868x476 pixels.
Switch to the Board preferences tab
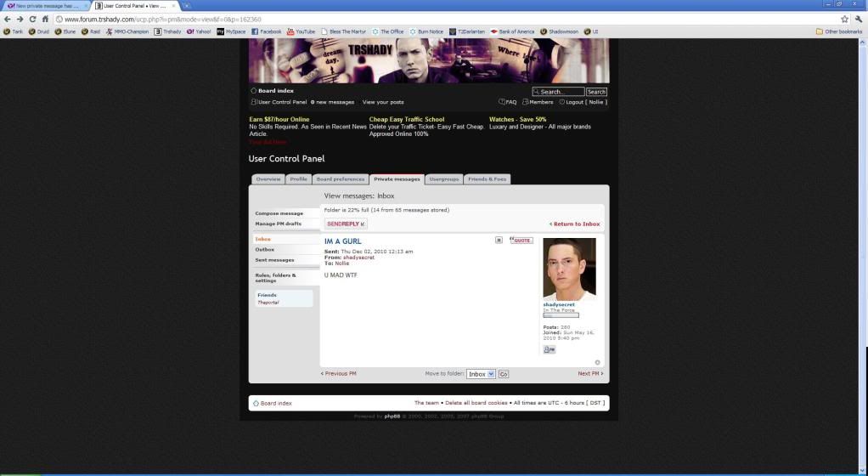pos(341,179)
